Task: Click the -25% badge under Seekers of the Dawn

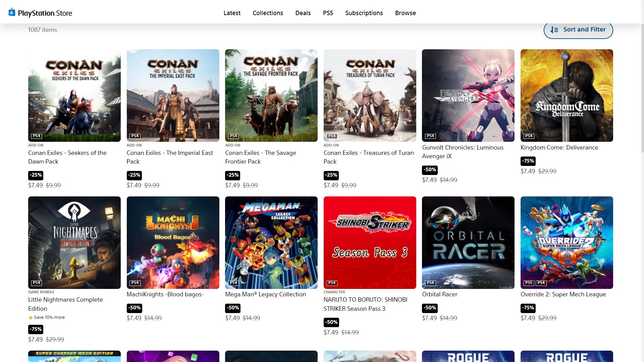Action: coord(36,175)
